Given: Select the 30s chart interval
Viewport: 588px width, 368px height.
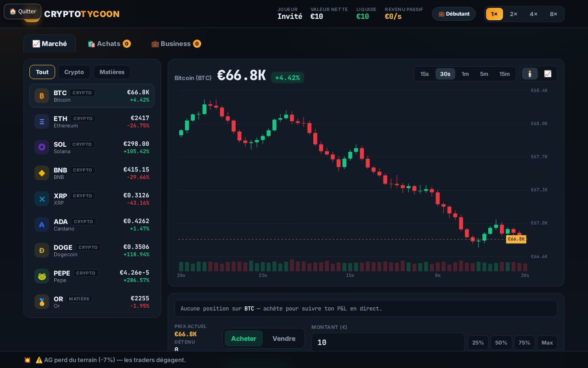Looking at the screenshot, I should [445, 74].
